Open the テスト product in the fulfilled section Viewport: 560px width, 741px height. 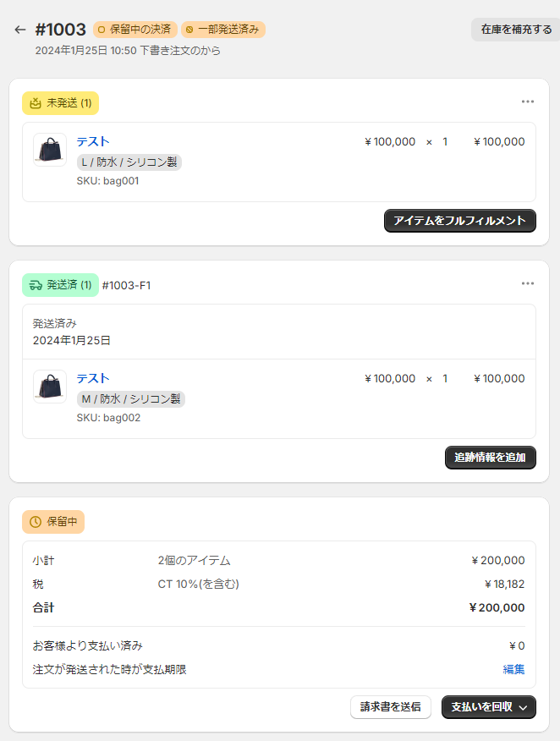93,378
